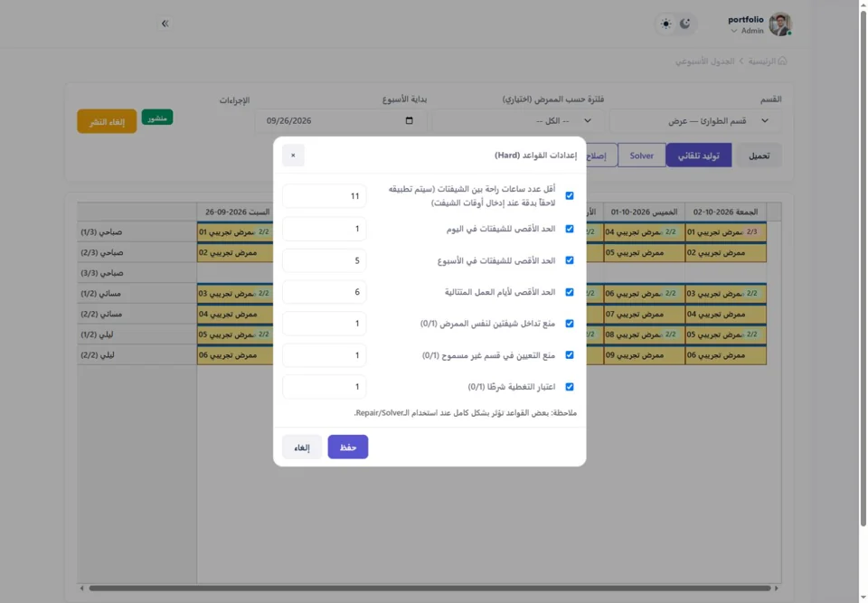Edit max consecutive days field showing 6
868x603 pixels.
(325, 292)
